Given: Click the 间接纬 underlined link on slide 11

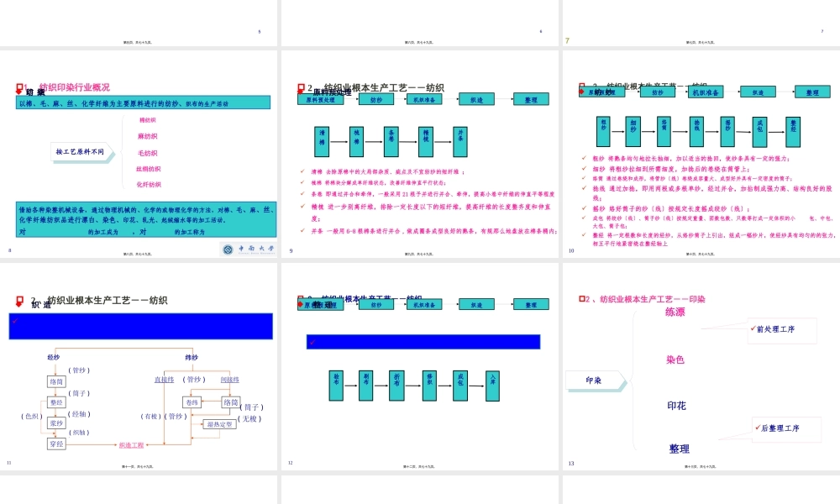Looking at the screenshot, I should (229, 380).
